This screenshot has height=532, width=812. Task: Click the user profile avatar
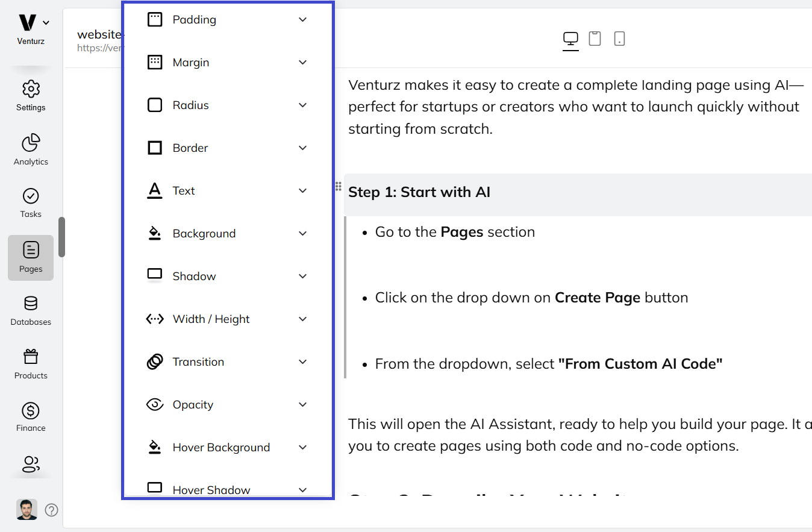coord(25,509)
